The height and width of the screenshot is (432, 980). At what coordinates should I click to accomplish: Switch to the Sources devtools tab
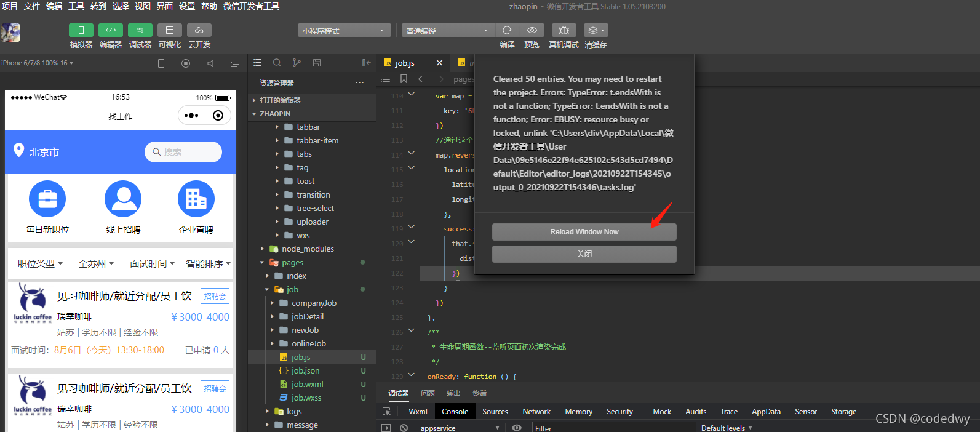(x=495, y=412)
